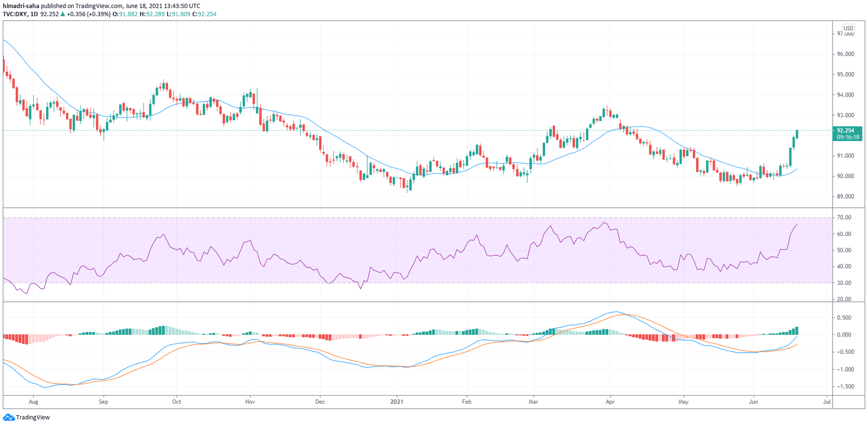
Task: Click the 89.000 level on price axis
Action: 845,196
